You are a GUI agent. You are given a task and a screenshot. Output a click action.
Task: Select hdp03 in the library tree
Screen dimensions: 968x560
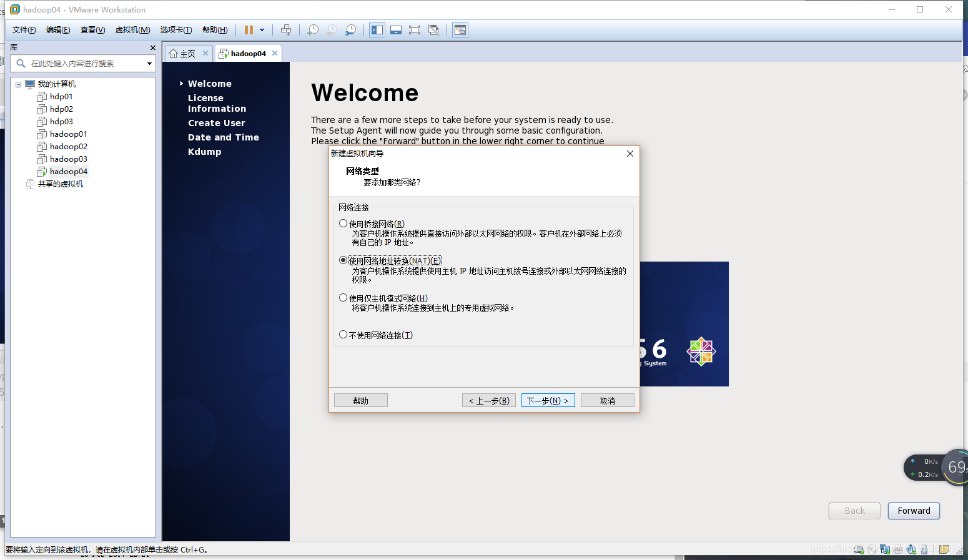61,122
